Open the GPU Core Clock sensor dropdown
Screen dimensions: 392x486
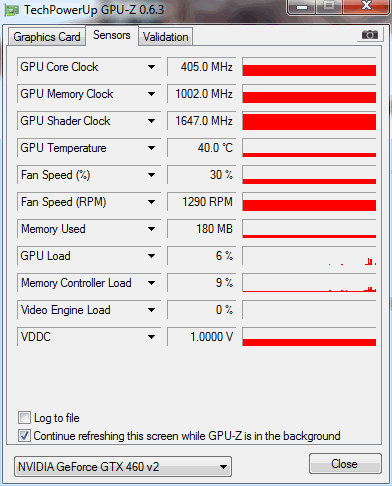(151, 67)
